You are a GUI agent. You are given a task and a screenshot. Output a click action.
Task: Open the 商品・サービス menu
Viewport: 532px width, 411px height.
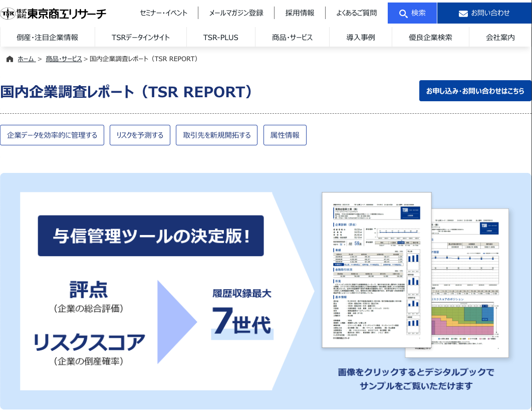(x=292, y=37)
